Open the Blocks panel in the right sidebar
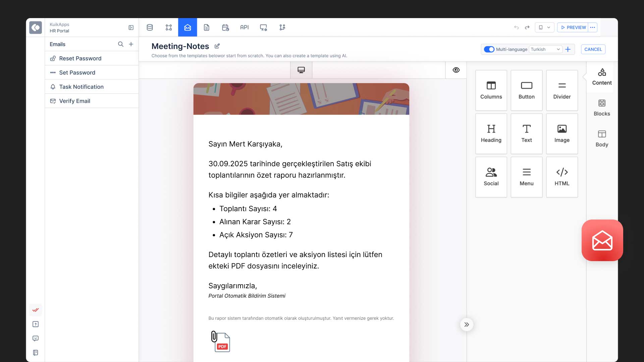This screenshot has height=362, width=644. point(601,107)
